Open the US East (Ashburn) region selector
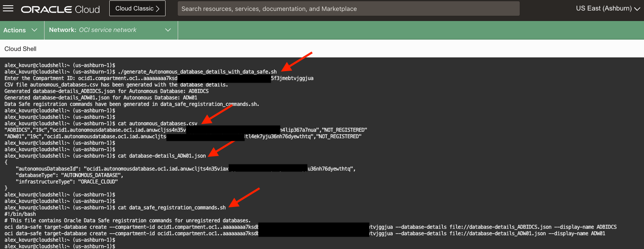 (608, 8)
